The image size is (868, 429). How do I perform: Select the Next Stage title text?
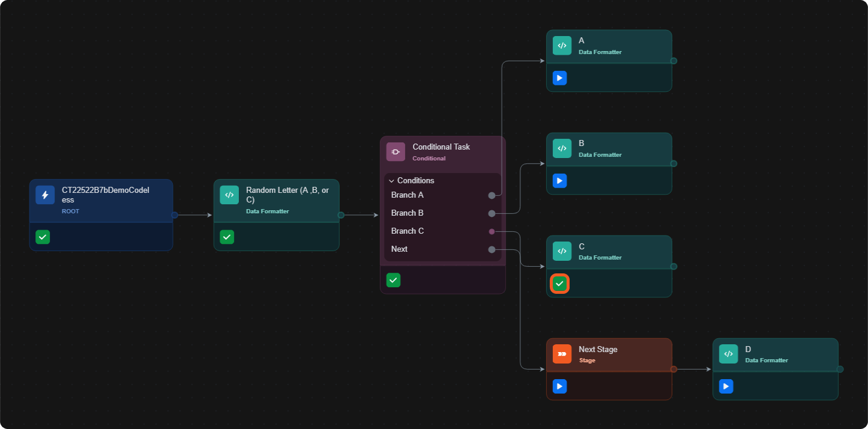[x=598, y=349]
